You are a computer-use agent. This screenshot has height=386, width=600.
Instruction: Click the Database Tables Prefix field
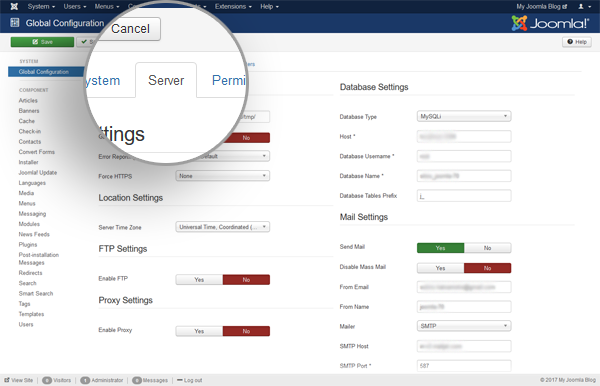(464, 196)
